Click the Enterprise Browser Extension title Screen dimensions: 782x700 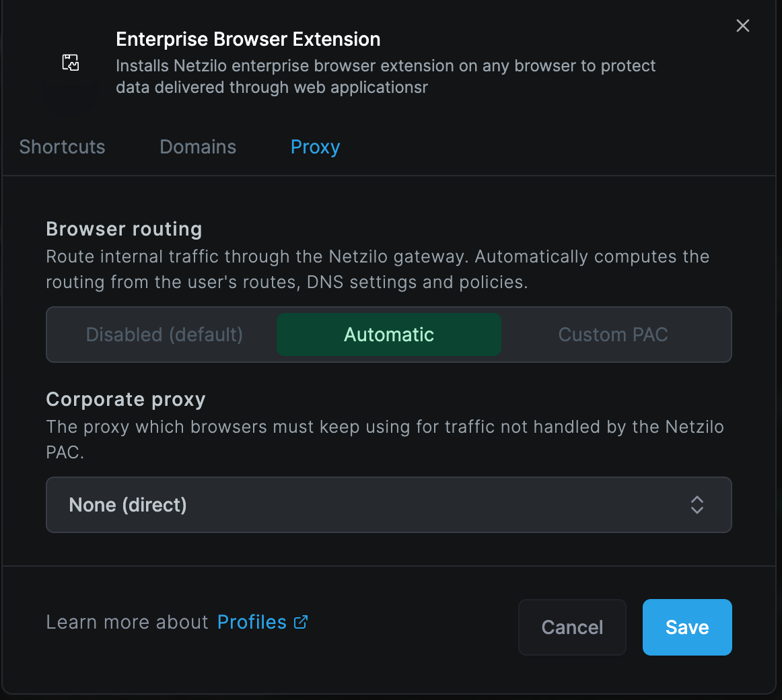tap(248, 40)
